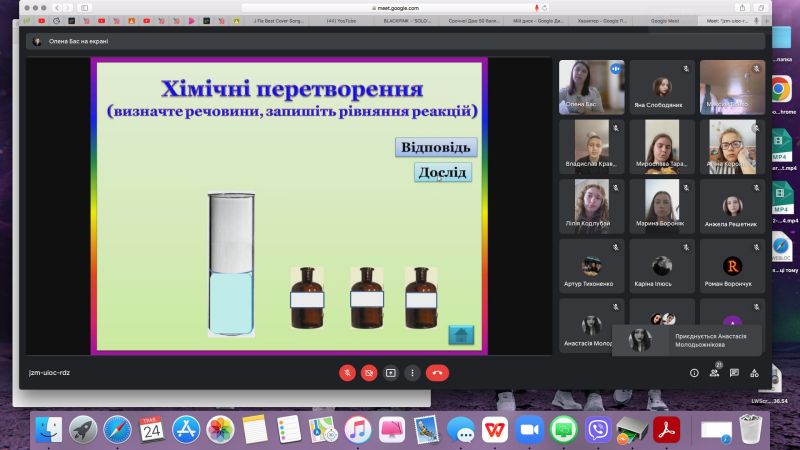Open Music from the dock
The image size is (800, 450).
(358, 430)
